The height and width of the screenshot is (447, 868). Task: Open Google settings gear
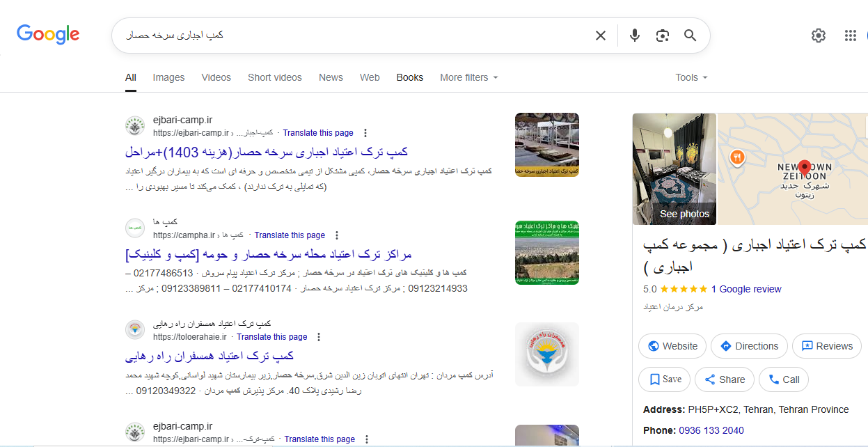coord(819,36)
